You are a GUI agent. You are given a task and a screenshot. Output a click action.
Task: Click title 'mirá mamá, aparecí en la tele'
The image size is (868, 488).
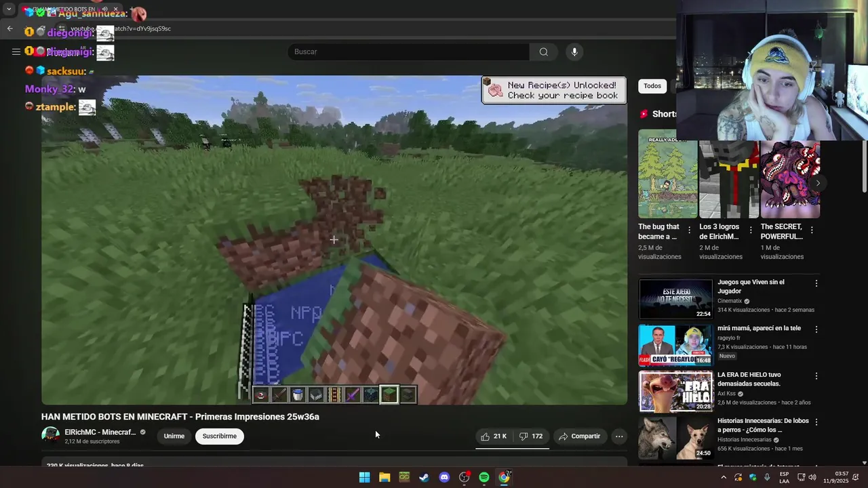759,328
